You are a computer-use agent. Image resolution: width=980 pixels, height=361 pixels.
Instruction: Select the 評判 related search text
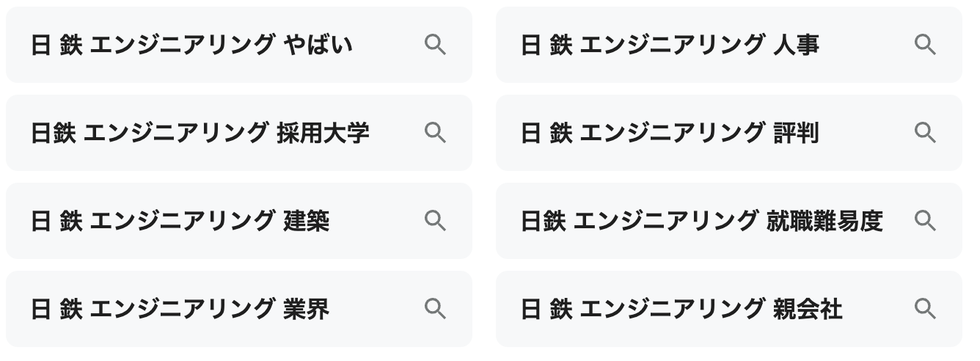(x=670, y=134)
